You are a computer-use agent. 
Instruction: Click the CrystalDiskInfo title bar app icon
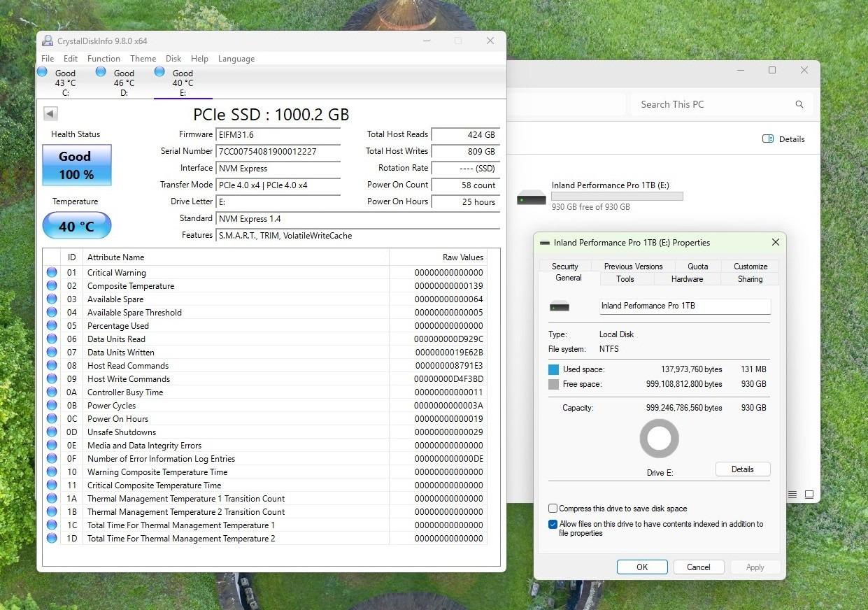coord(48,41)
